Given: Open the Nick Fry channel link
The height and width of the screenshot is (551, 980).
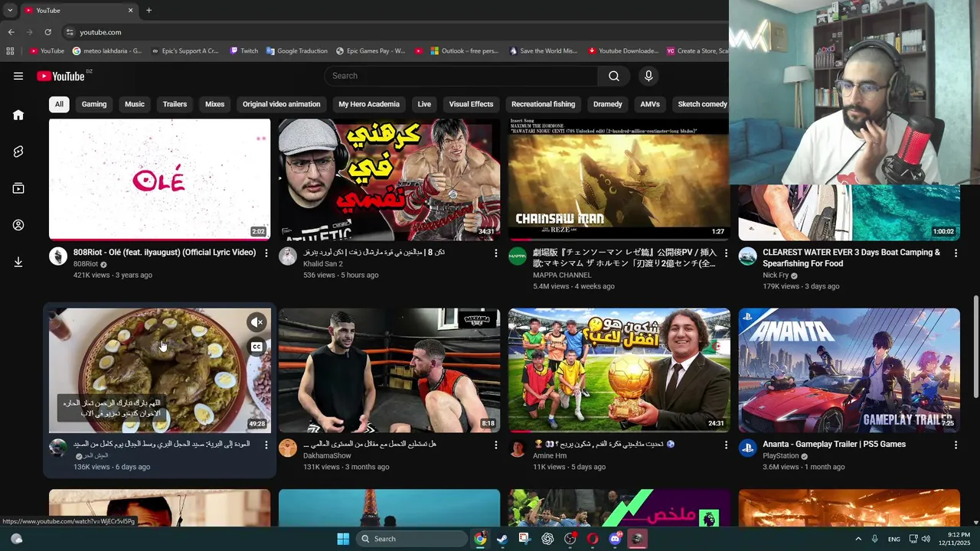Looking at the screenshot, I should point(776,275).
